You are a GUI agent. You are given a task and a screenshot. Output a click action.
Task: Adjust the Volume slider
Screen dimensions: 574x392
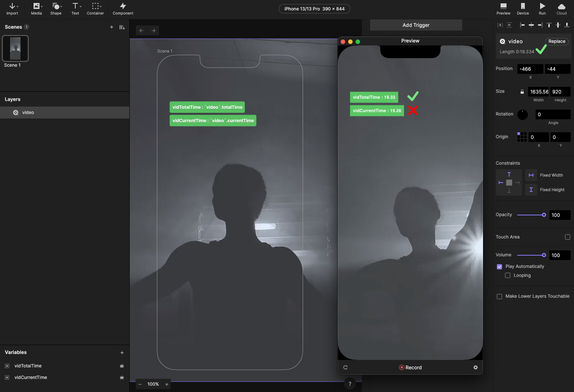(532, 255)
